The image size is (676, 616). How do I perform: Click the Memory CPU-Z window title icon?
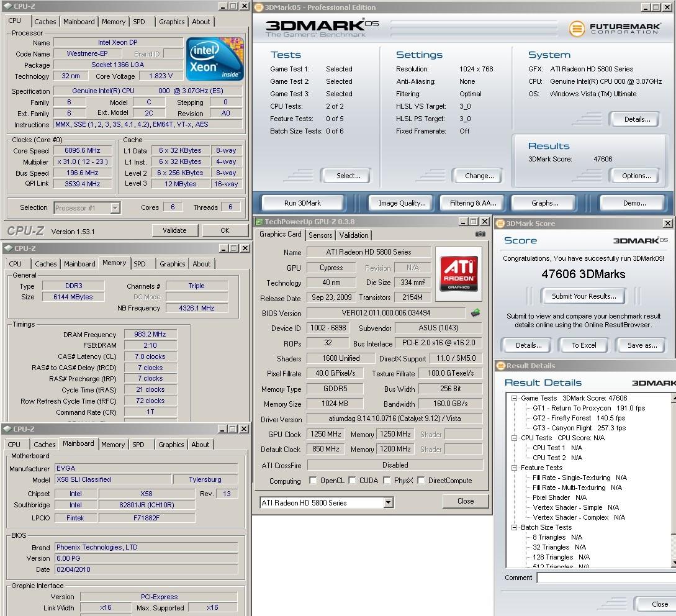click(8, 248)
